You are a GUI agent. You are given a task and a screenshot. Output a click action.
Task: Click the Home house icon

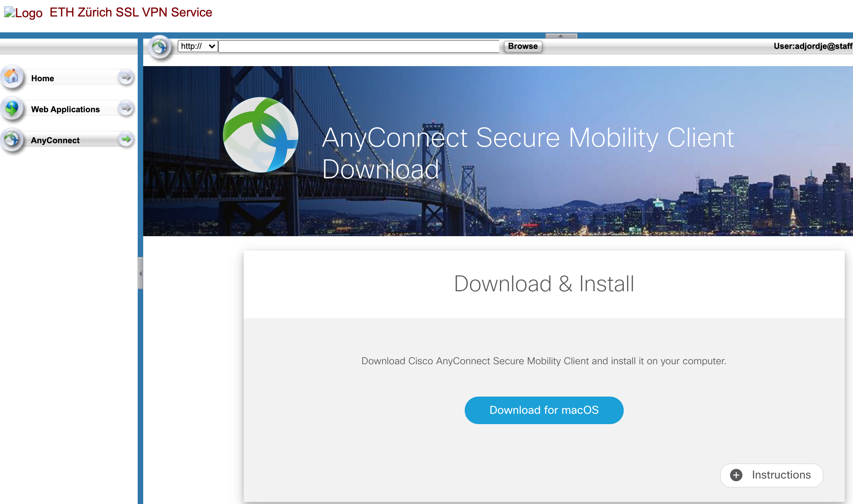click(x=12, y=77)
